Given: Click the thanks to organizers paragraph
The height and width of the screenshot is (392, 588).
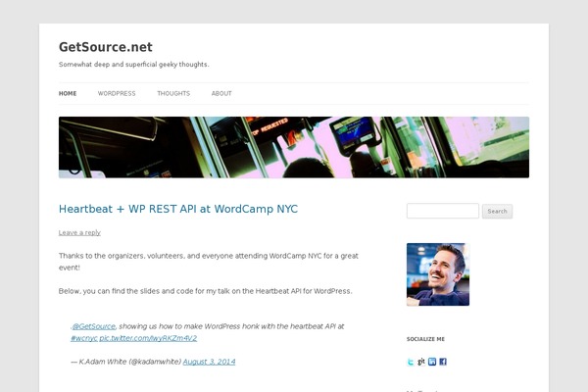Looking at the screenshot, I should (x=209, y=262).
